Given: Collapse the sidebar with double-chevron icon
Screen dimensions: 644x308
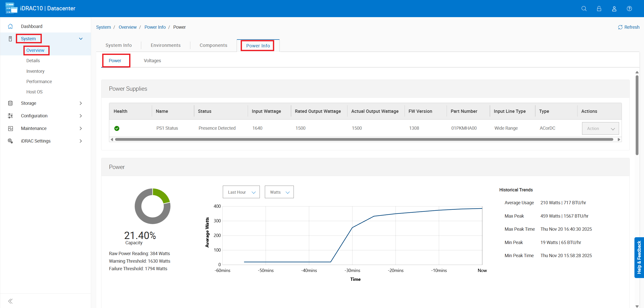Looking at the screenshot, I should (x=10, y=301).
